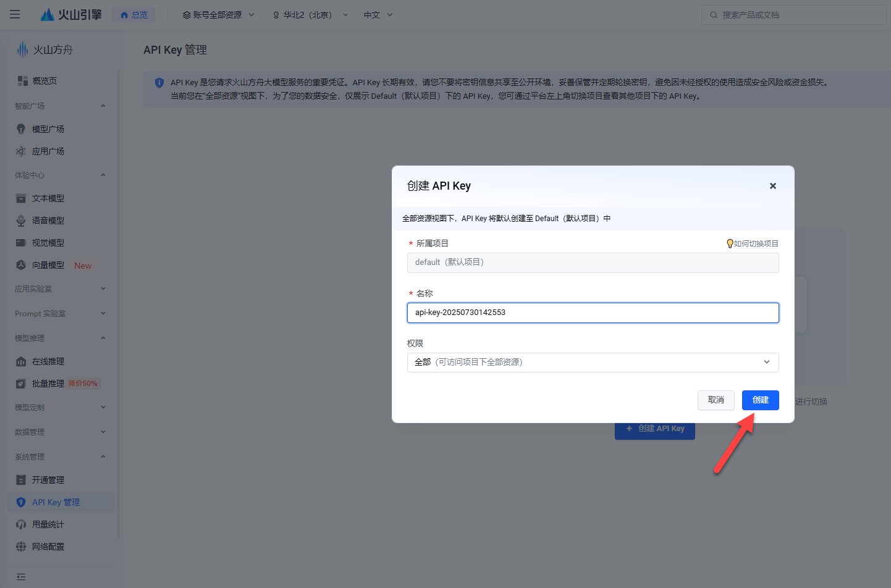The width and height of the screenshot is (891, 588).
Task: Click the 名称 API key name field
Action: 593,313
